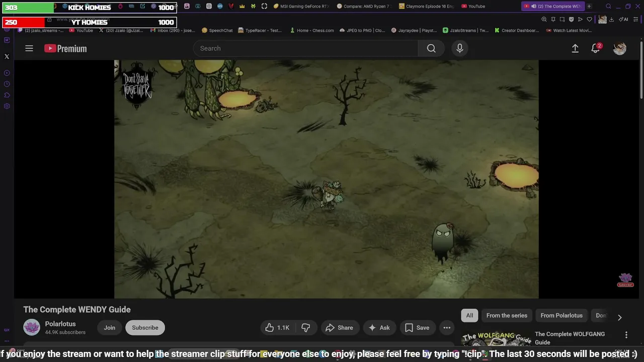Take a snapshot with the capture icon
This screenshot has height=362, width=644.
[562, 20]
